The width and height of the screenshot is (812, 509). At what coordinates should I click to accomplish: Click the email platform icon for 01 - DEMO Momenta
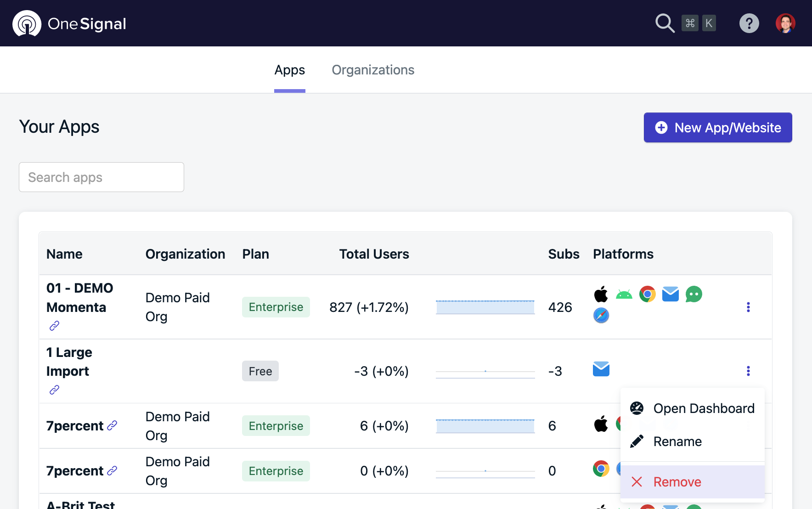(671, 294)
